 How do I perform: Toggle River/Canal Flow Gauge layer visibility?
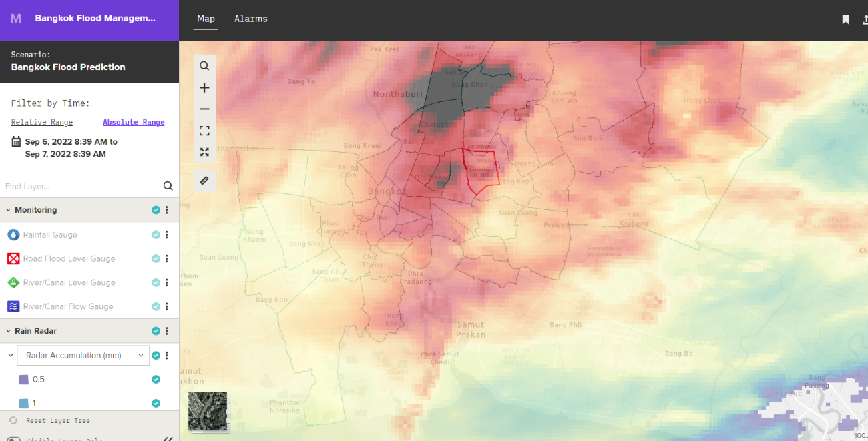[156, 306]
